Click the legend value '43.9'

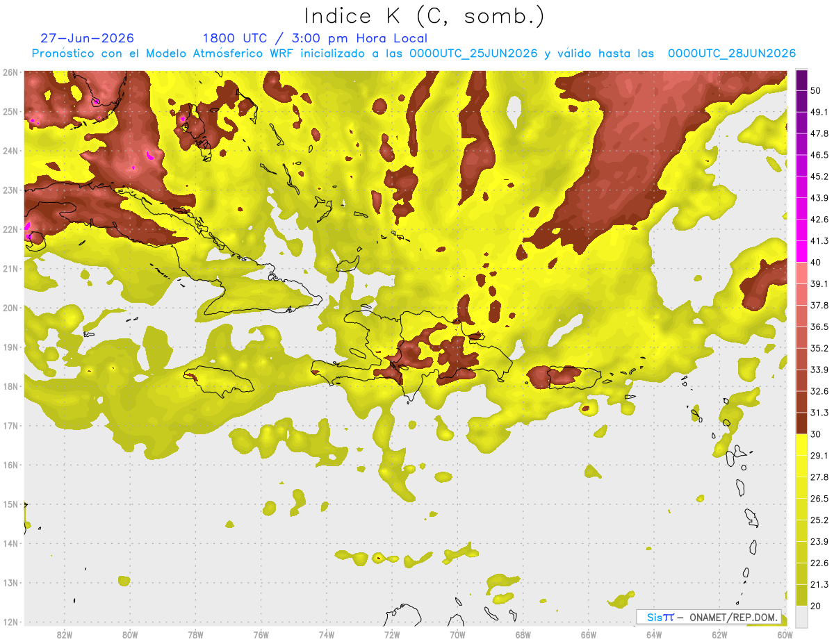click(819, 198)
